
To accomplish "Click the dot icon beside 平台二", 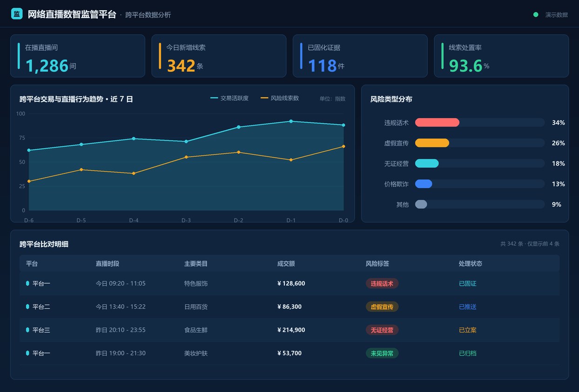I will pyautogui.click(x=27, y=307).
